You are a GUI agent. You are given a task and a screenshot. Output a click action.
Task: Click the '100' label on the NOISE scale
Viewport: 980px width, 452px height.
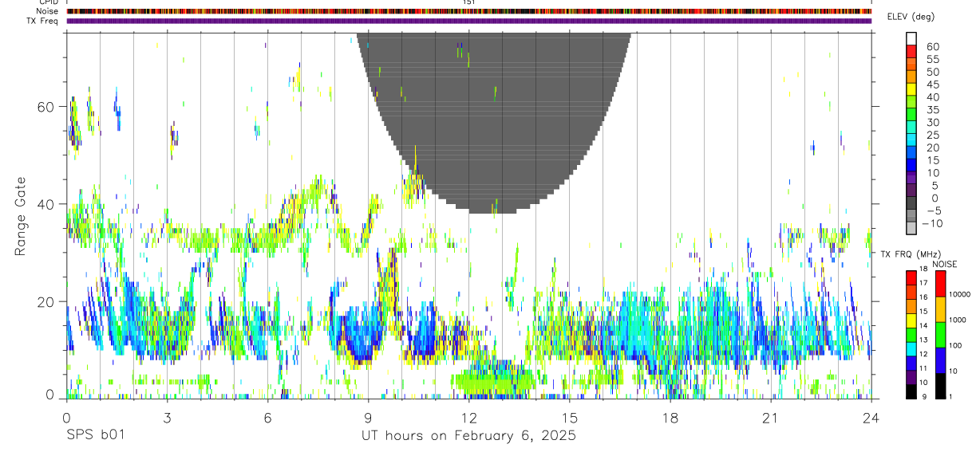[x=955, y=345]
